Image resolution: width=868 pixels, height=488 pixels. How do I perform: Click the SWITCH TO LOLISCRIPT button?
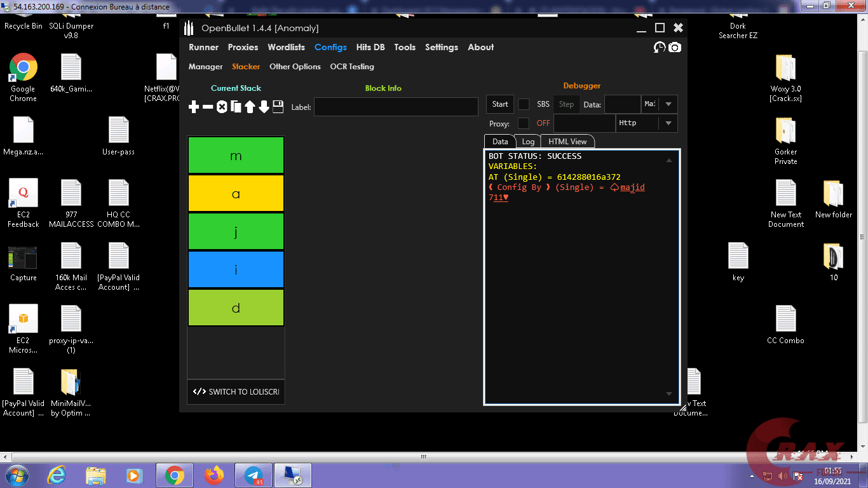236,392
